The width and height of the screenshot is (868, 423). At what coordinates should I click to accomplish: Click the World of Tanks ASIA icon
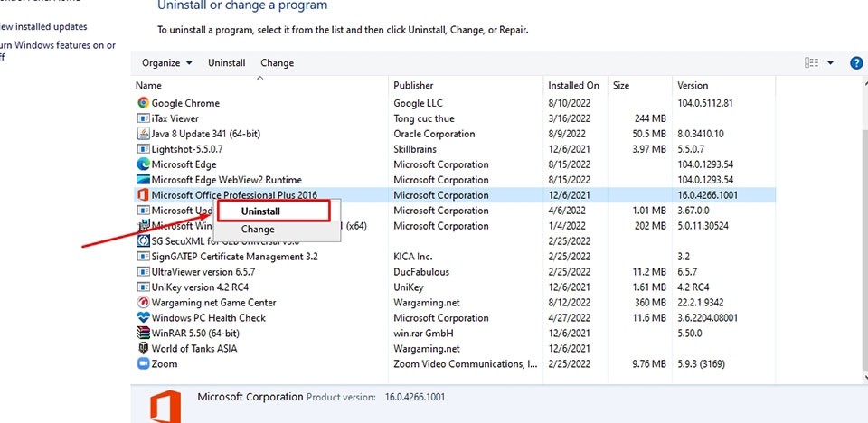(x=143, y=349)
